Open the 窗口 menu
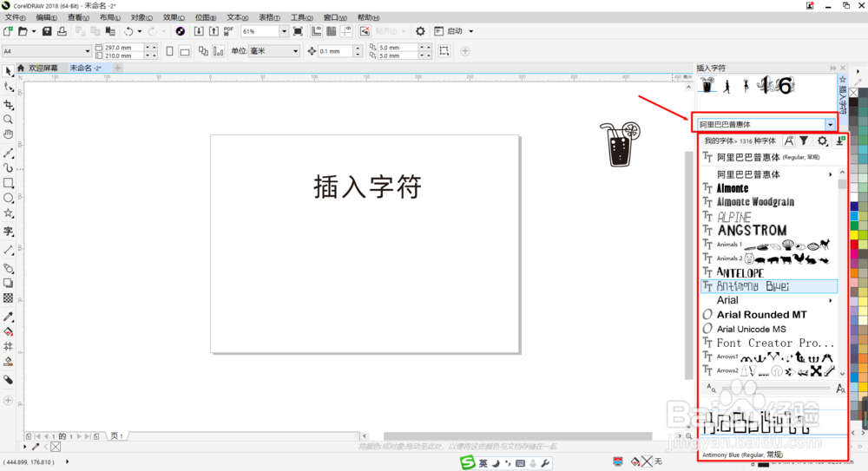The width and height of the screenshot is (868, 471). pyautogui.click(x=335, y=17)
